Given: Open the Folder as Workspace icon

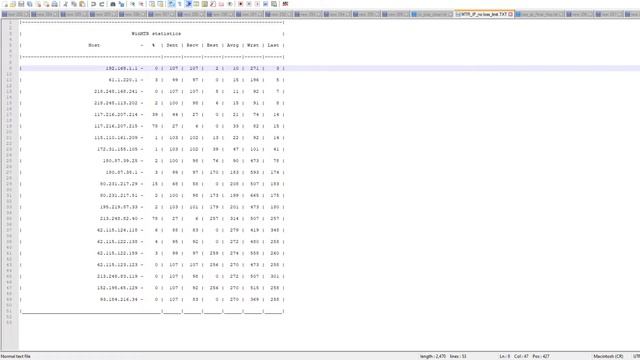Looking at the screenshot, I should pos(221,4).
